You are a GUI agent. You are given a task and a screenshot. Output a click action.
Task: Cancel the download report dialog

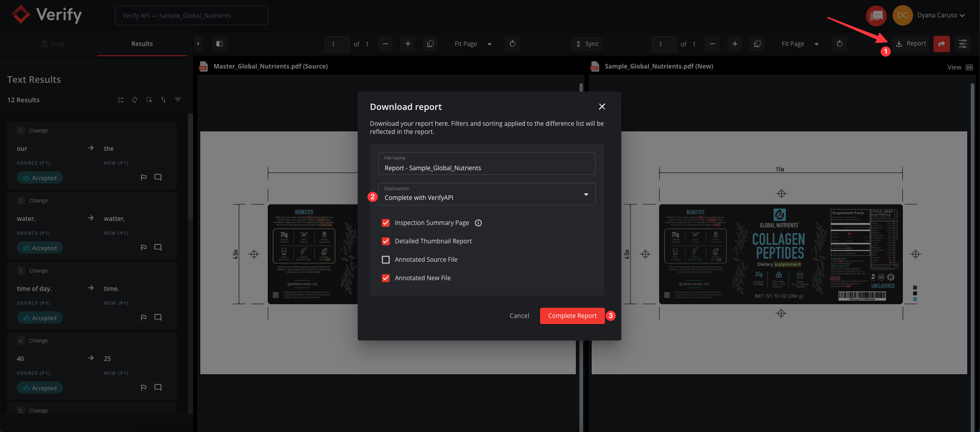519,316
